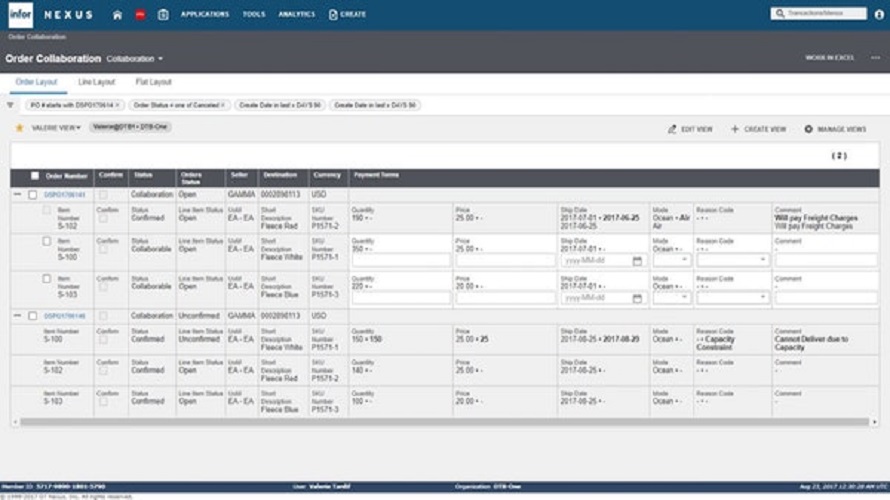Click the filter funnel icon
Screen dimensions: 890x500
point(11,104)
